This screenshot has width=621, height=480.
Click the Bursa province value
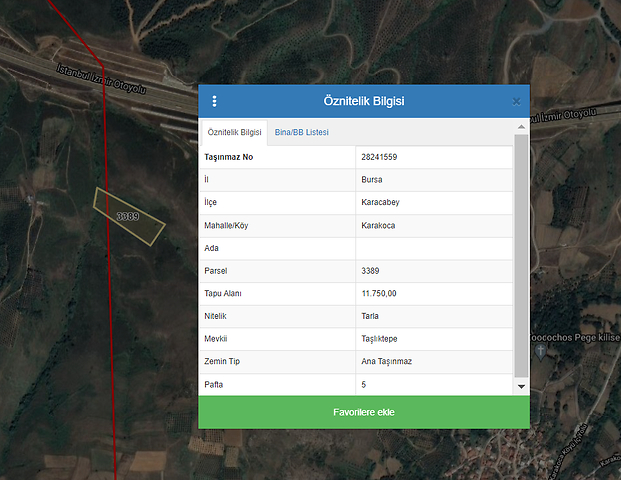pyautogui.click(x=371, y=180)
